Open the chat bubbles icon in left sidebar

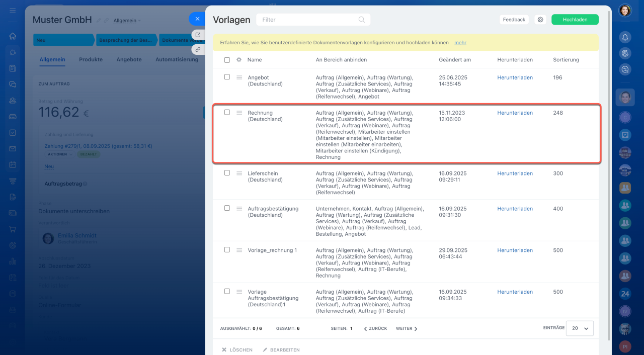[13, 84]
